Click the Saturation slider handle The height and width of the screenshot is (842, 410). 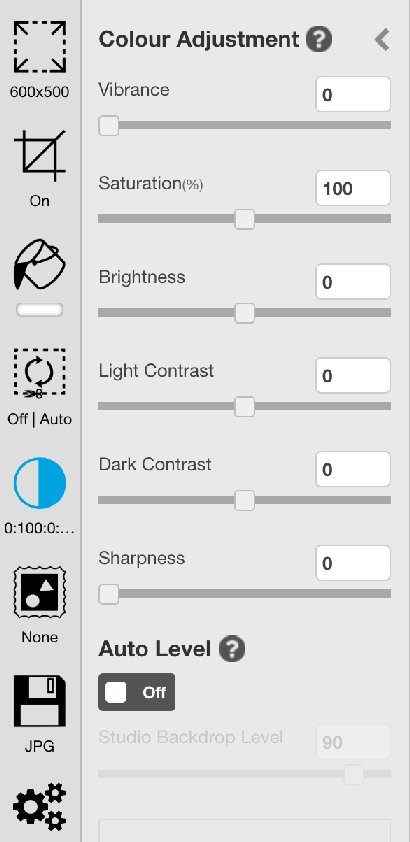pos(245,219)
